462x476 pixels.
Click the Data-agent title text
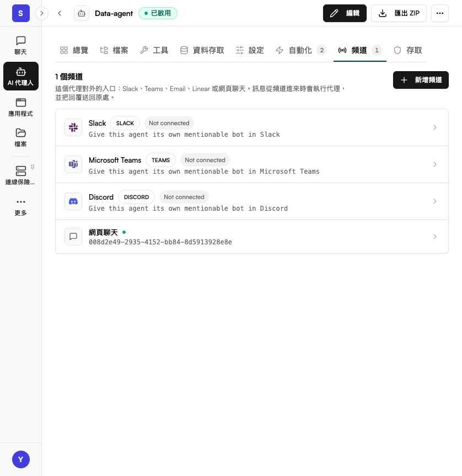(114, 13)
